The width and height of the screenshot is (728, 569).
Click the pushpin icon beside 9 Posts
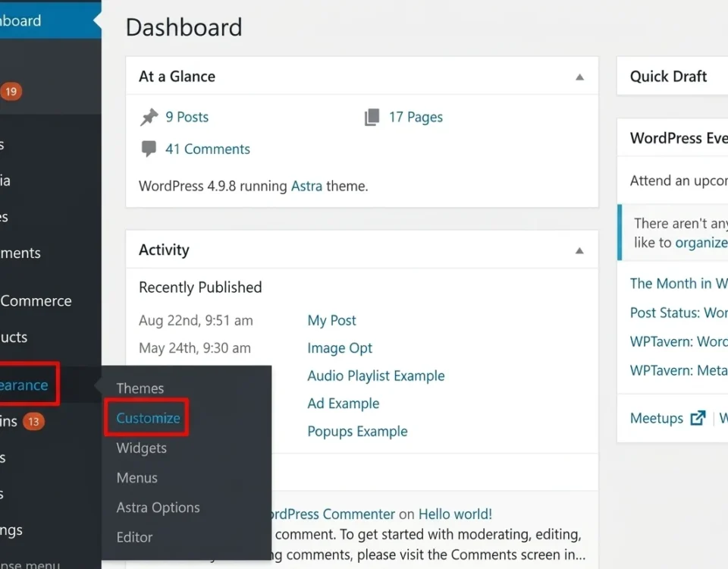tap(149, 117)
